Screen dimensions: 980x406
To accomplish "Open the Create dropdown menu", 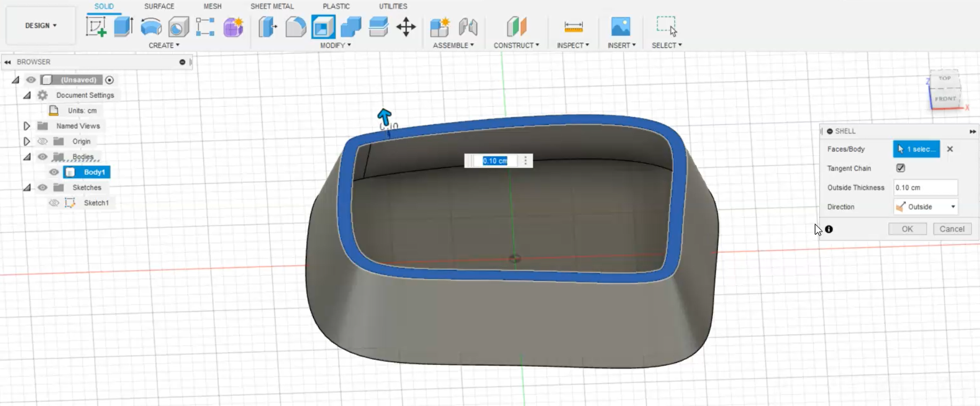I will tap(164, 45).
